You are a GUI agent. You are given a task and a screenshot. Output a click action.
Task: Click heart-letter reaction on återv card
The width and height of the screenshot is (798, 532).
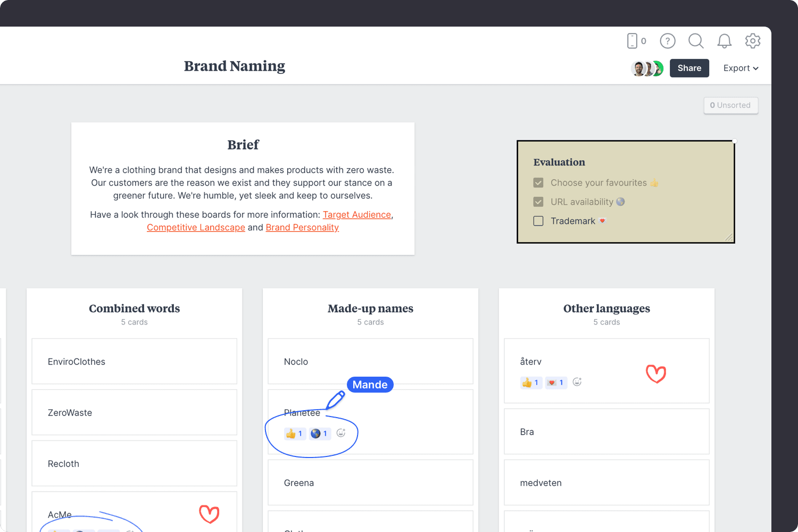(x=556, y=383)
